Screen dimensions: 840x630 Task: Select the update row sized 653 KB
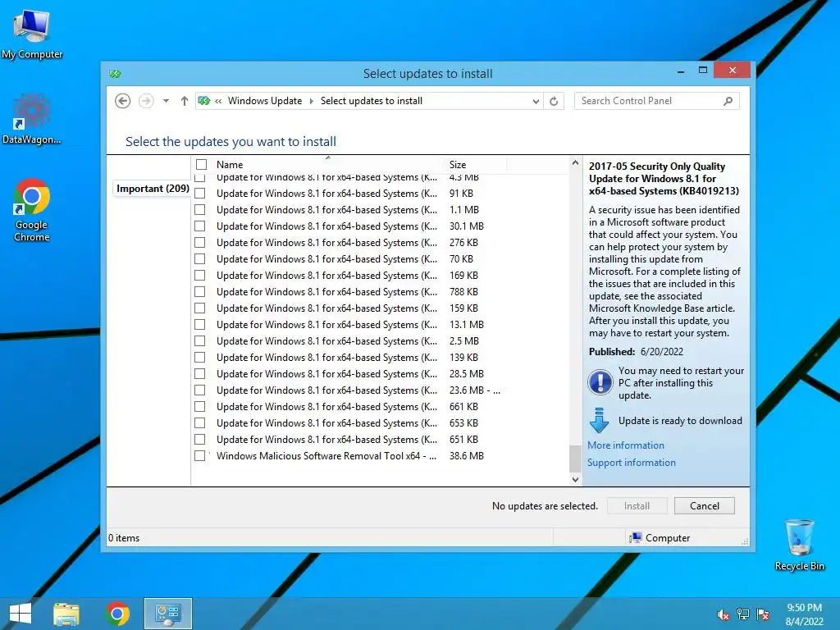pyautogui.click(x=380, y=423)
